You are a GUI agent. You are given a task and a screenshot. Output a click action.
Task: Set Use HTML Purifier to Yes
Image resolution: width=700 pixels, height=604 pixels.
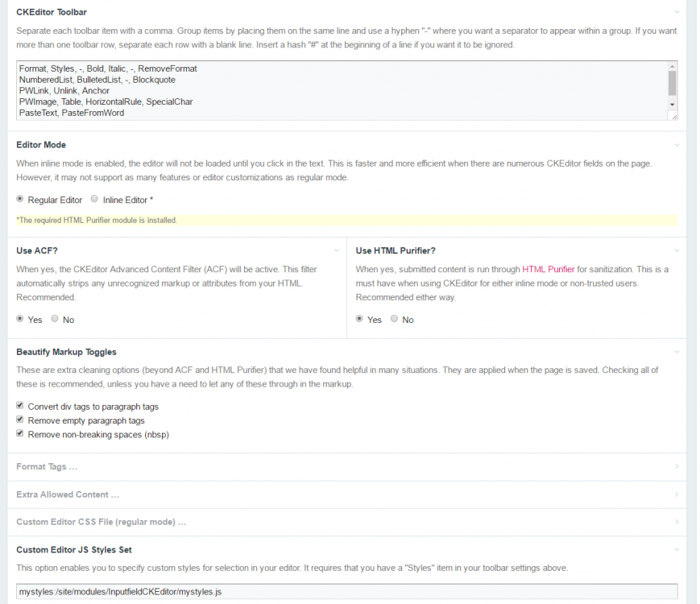[360, 319]
